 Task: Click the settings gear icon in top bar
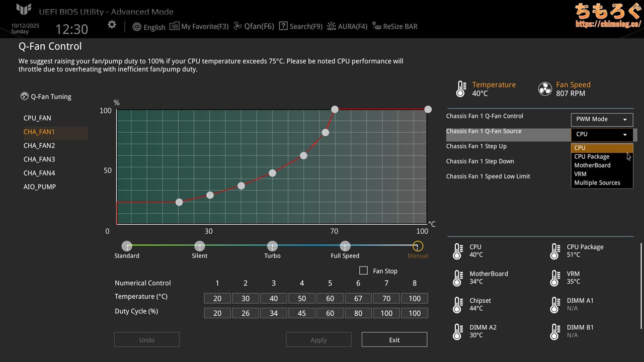coord(112,25)
